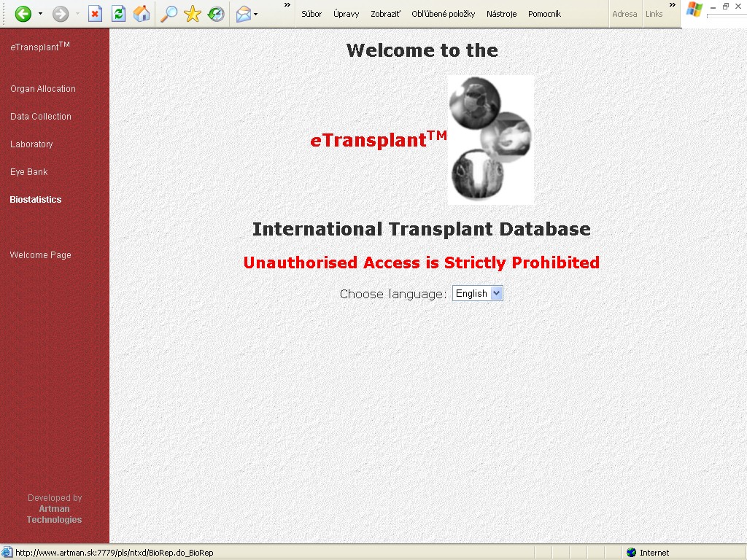Open the Súbor menu

[x=311, y=14]
